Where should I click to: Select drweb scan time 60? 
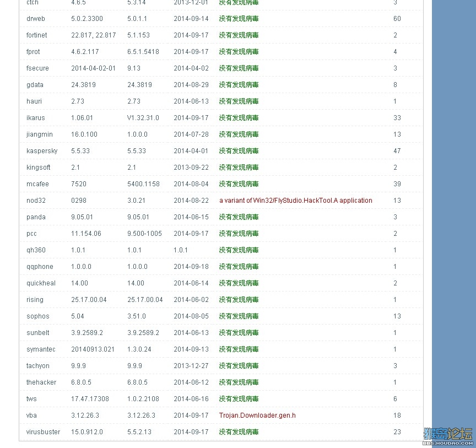tap(397, 19)
